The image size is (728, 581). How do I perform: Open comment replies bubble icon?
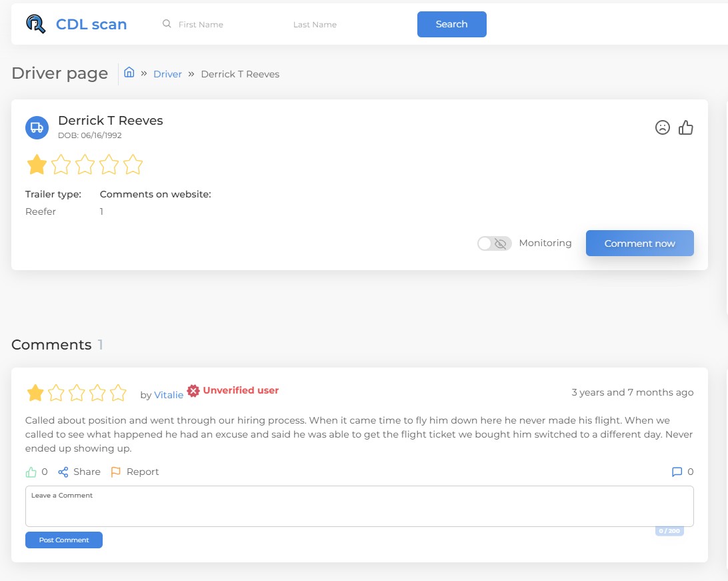(x=677, y=472)
